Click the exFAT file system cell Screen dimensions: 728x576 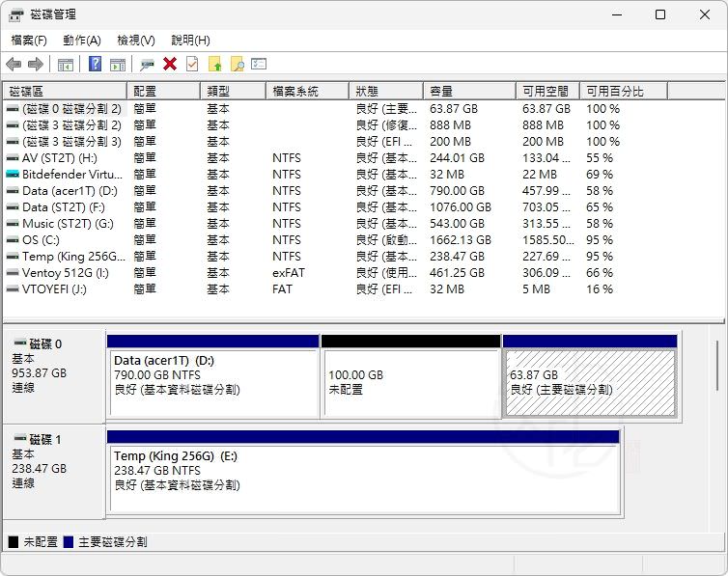tap(289, 273)
